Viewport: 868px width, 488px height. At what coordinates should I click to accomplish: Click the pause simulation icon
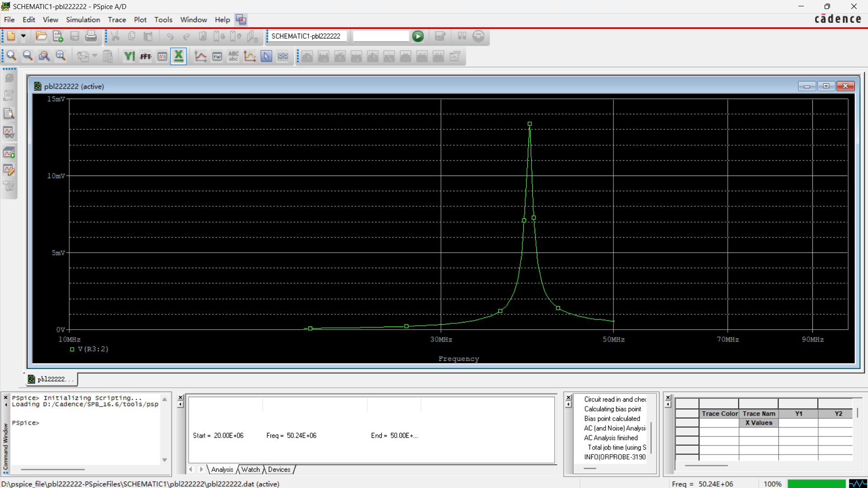pyautogui.click(x=462, y=36)
